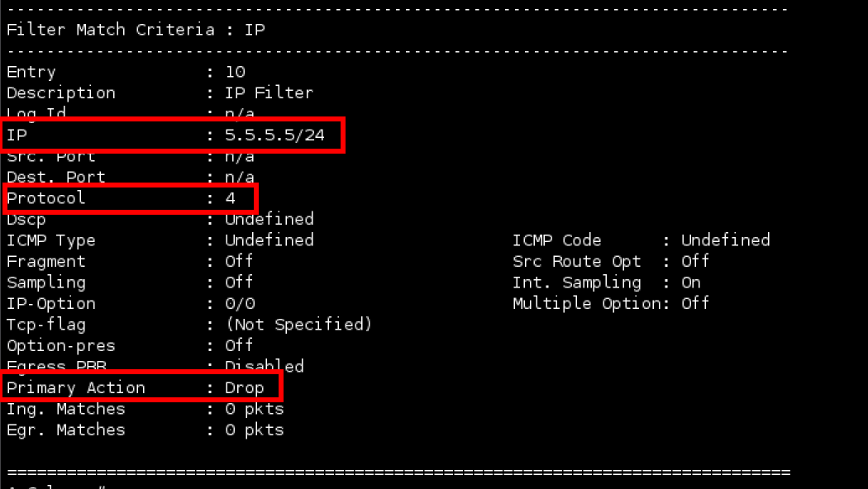Click the IP-Option 0/0 value
The width and height of the screenshot is (868, 489).
[240, 303]
